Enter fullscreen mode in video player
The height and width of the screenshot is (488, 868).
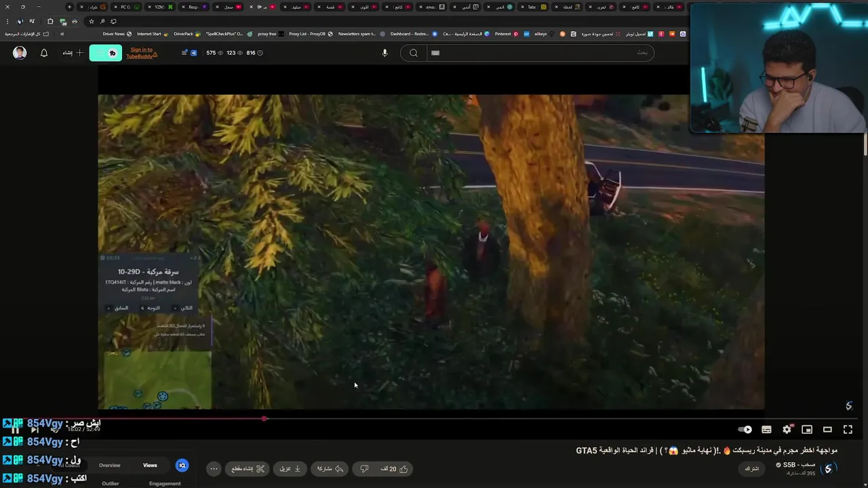(848, 430)
